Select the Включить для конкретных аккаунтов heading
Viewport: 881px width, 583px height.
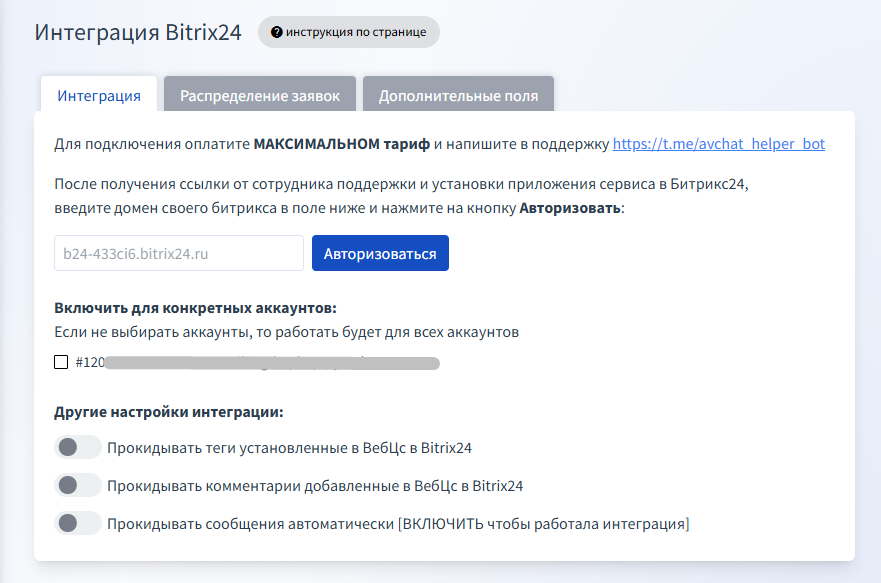pos(195,308)
